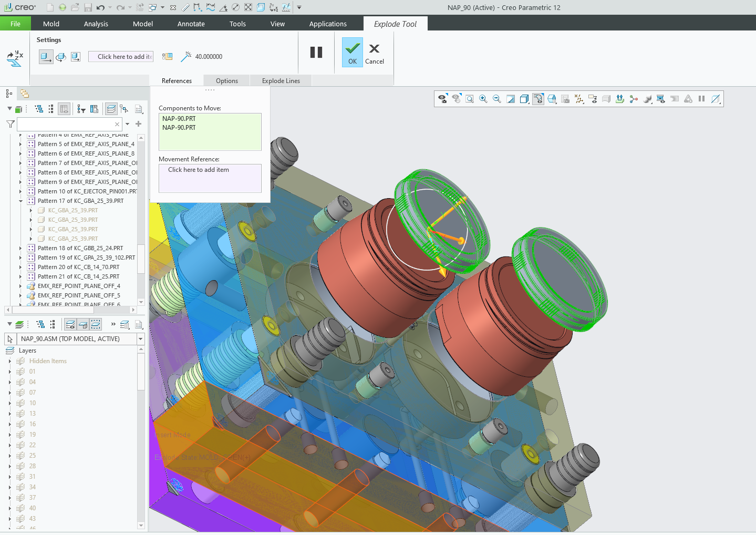Click the model tree vertical scrollbar

pyautogui.click(x=141, y=258)
